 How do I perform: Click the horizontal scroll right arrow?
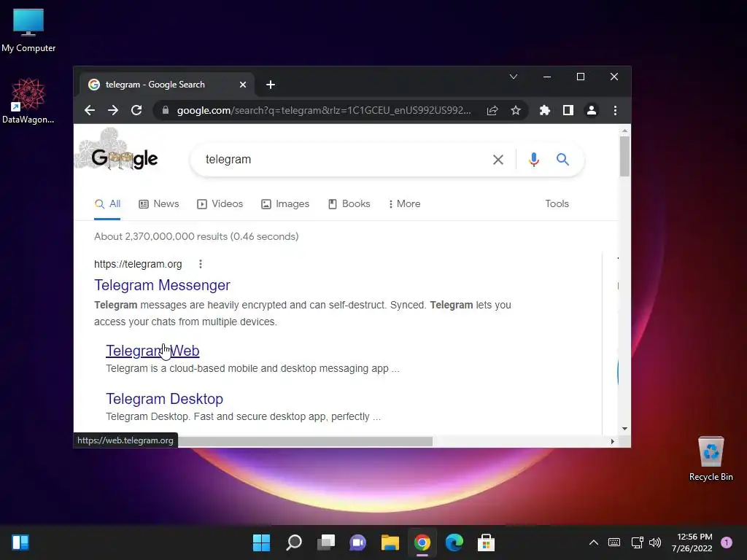[x=612, y=441]
